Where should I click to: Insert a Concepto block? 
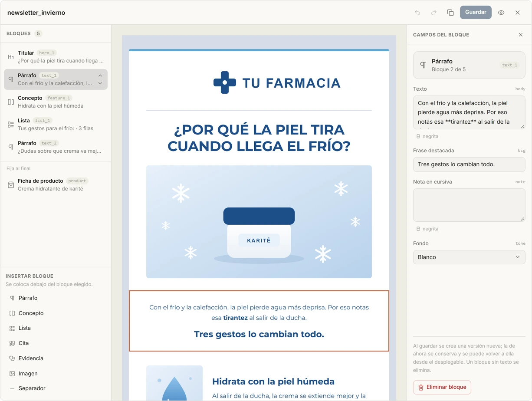click(x=56, y=313)
